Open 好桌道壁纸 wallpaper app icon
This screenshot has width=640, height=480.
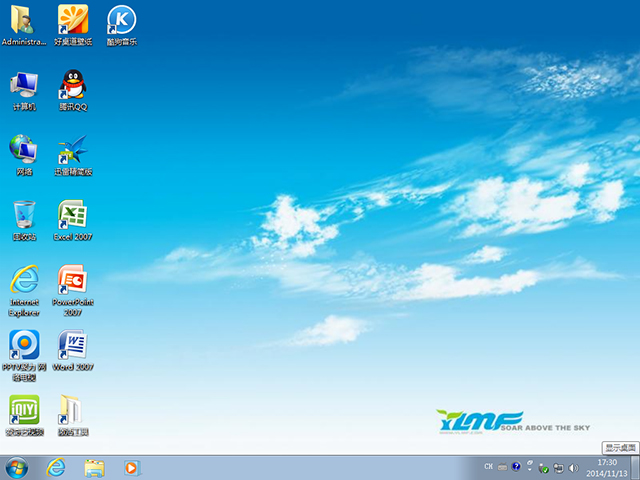click(72, 20)
